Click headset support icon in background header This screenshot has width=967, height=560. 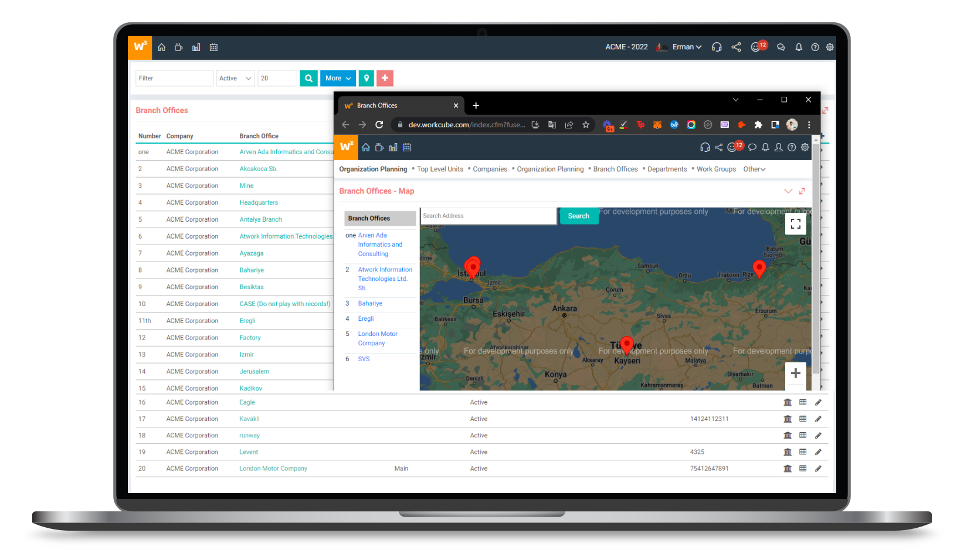[717, 47]
